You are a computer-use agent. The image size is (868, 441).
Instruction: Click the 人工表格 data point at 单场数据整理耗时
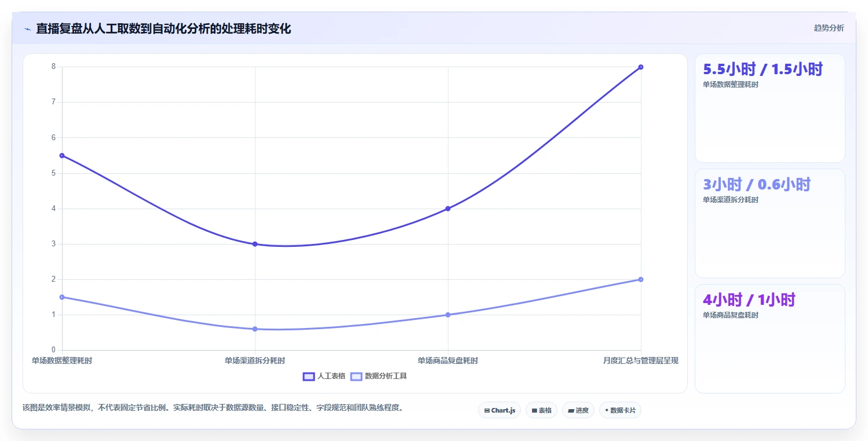click(x=62, y=155)
